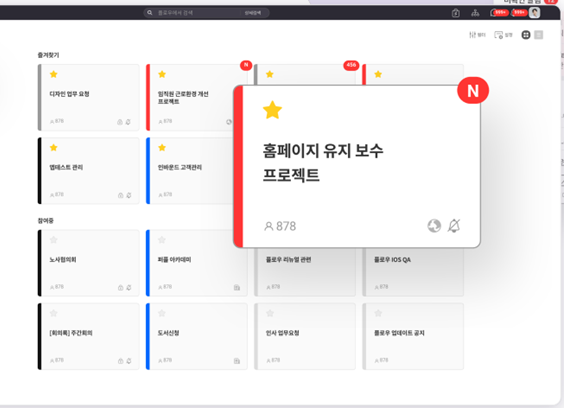The width and height of the screenshot is (564, 408).
Task: Unfavorite the 디자인 업무 요청 project
Action: 54,74
